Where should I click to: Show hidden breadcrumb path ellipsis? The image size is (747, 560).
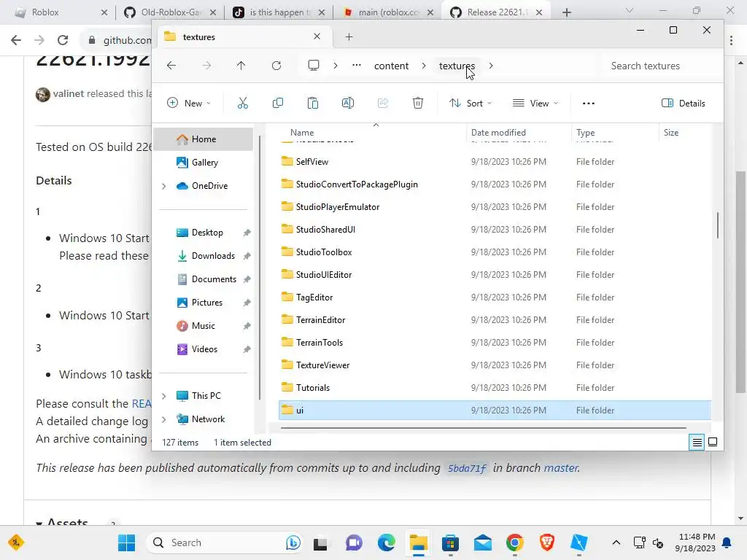coord(356,66)
